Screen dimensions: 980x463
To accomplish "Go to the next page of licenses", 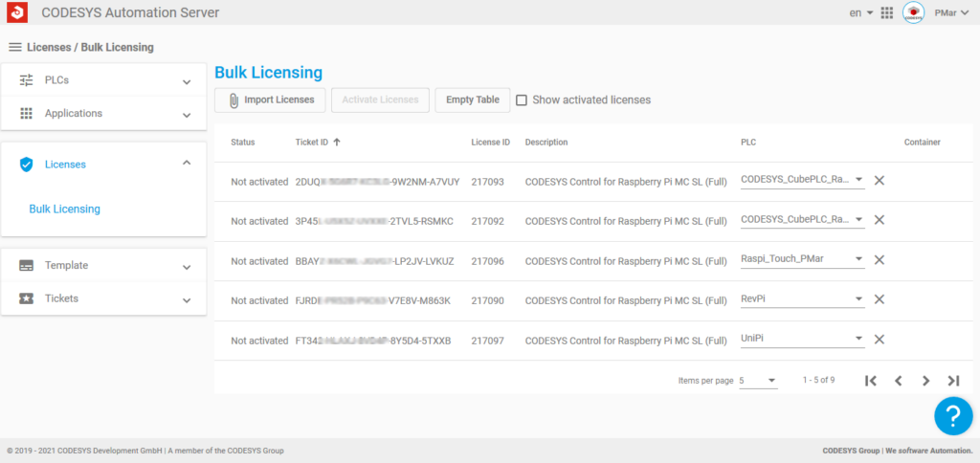I will tap(925, 381).
